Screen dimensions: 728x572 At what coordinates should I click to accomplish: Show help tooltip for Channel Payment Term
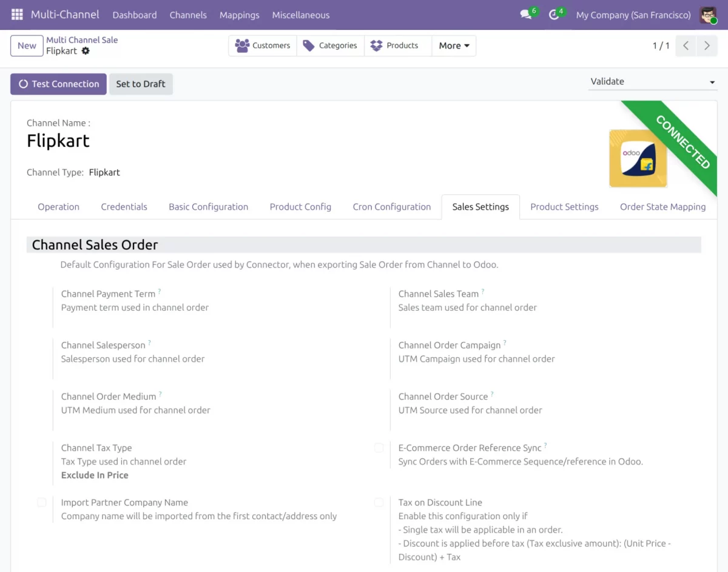[160, 292]
